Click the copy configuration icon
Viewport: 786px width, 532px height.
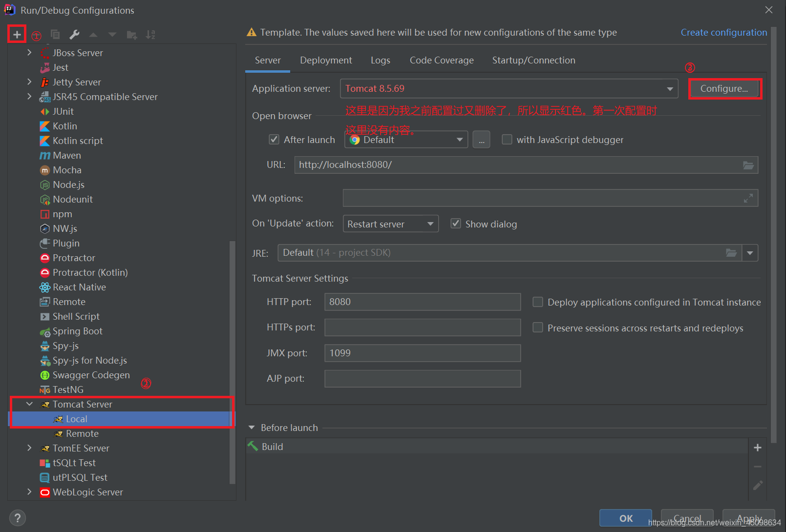55,35
